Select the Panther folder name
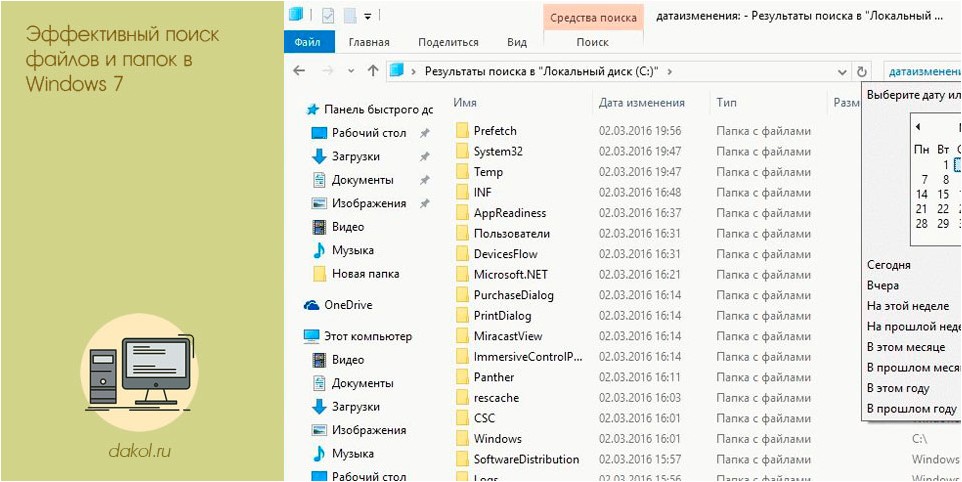Screen dimensions: 962x482 click(494, 377)
